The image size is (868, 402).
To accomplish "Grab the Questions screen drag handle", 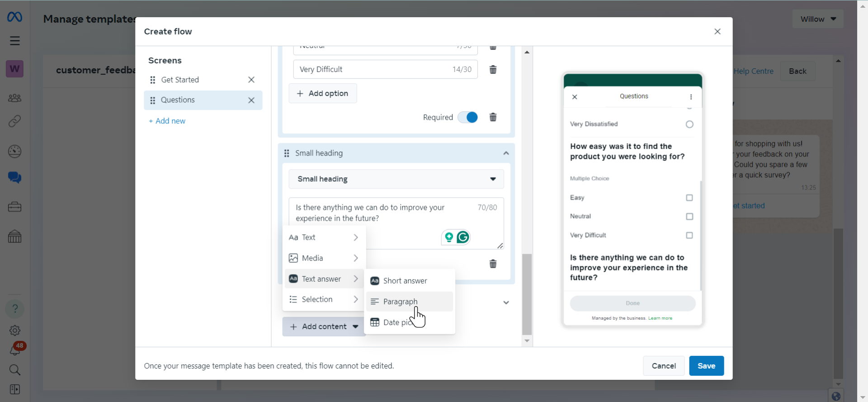I will [x=153, y=100].
